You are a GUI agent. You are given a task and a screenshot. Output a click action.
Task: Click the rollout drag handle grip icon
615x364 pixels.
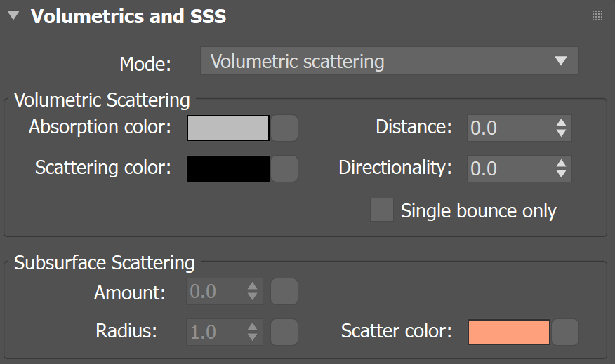coord(597,15)
